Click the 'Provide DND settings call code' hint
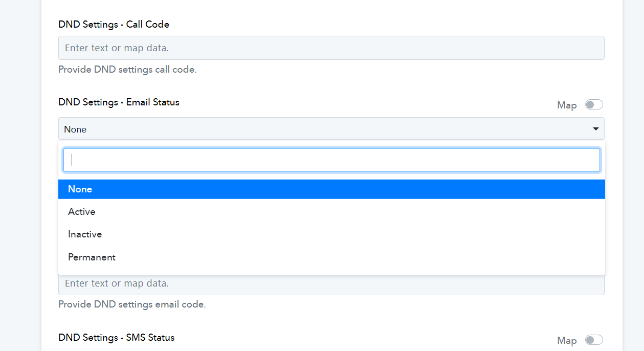This screenshot has height=351, width=644. pos(127,70)
